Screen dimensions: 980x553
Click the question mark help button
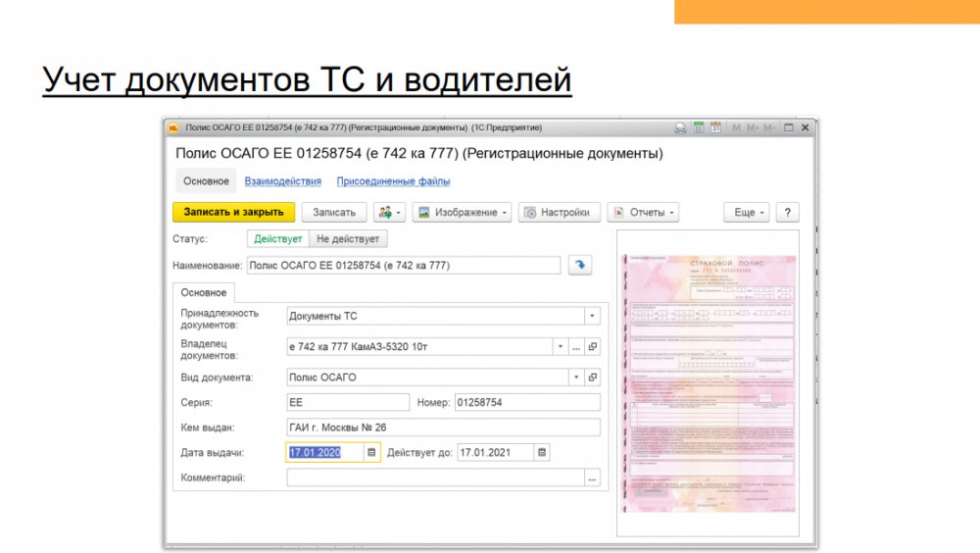(x=787, y=213)
